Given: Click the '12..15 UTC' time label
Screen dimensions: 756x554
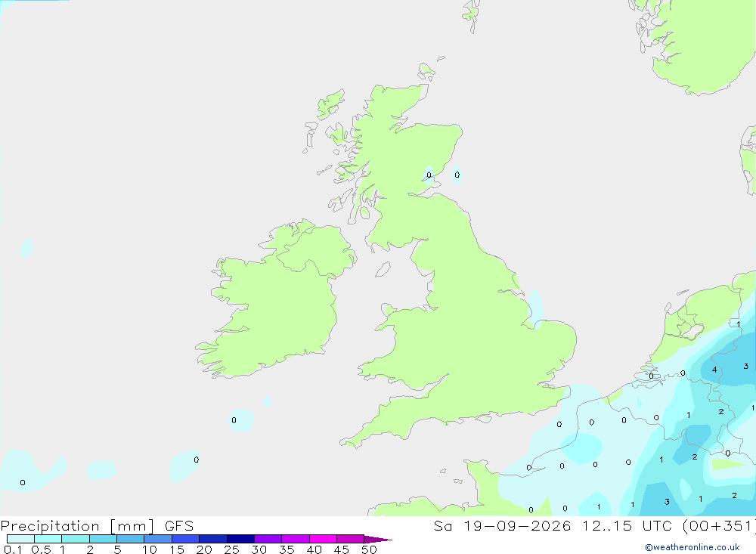Looking at the screenshot, I should [x=629, y=526].
